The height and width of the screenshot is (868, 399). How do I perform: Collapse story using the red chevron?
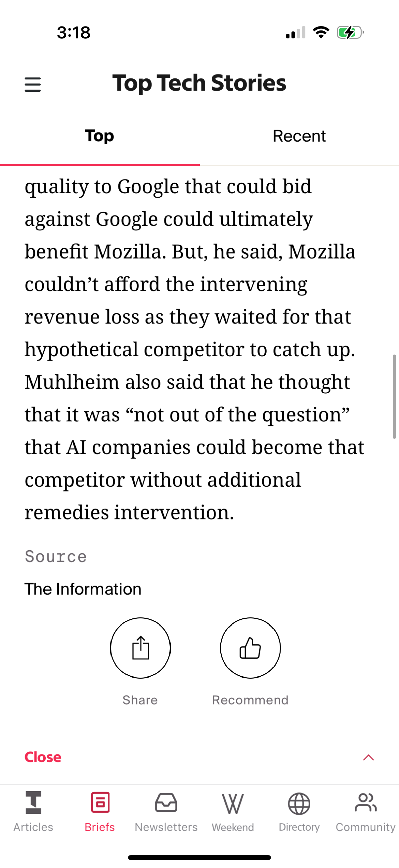(x=369, y=757)
